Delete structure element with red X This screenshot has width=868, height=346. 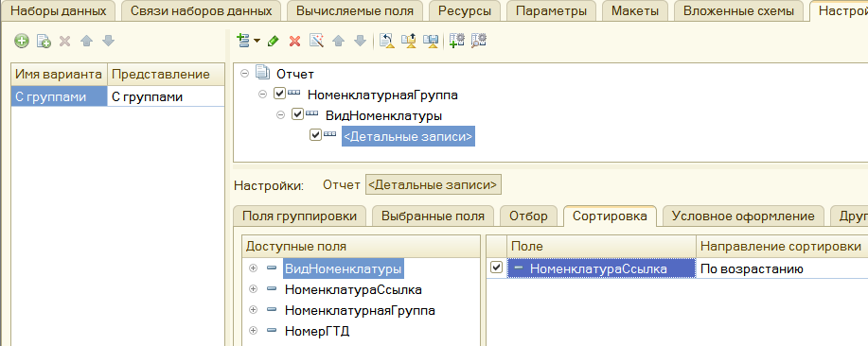pos(295,41)
